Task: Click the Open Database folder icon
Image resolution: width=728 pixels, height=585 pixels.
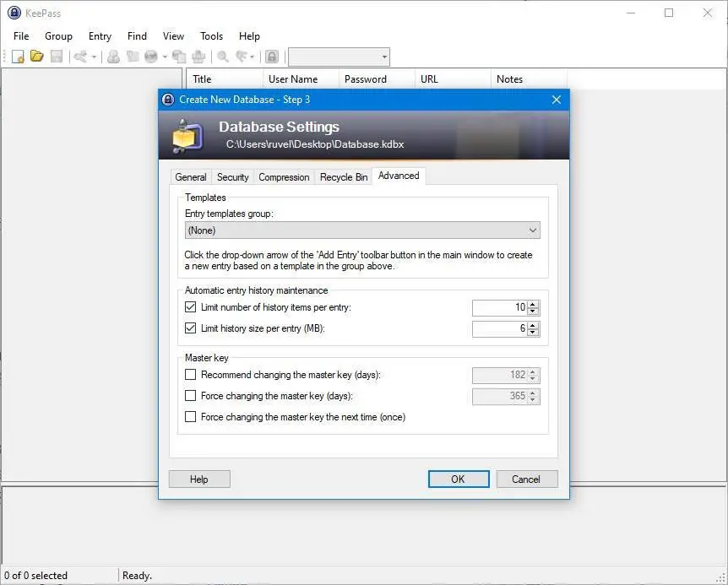Action: coord(36,57)
